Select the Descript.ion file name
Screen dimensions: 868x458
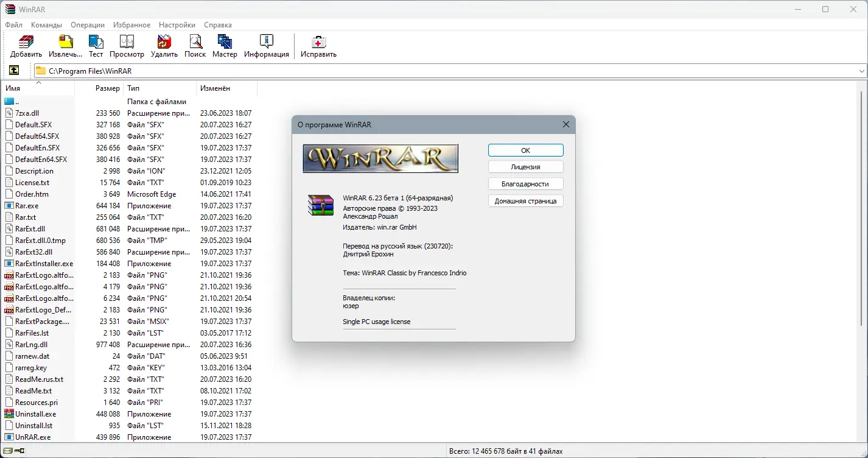point(35,171)
